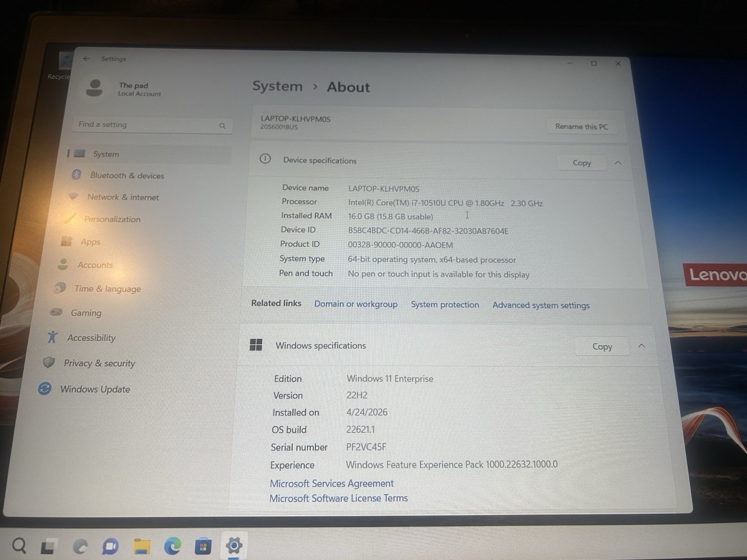Open Microsoft Software License Terms link

(338, 498)
